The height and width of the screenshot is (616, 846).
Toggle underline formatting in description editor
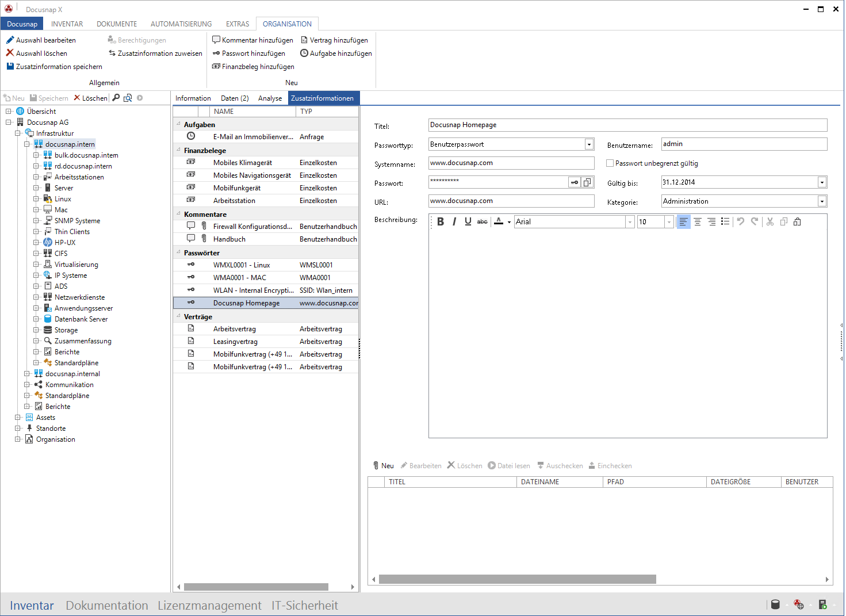[x=468, y=221]
